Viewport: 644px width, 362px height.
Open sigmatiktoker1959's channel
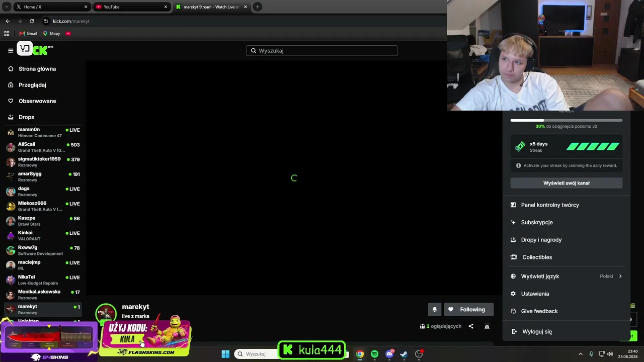(x=43, y=162)
